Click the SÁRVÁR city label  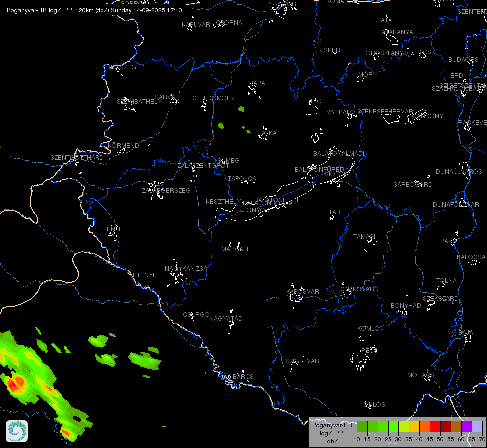pyautogui.click(x=167, y=97)
